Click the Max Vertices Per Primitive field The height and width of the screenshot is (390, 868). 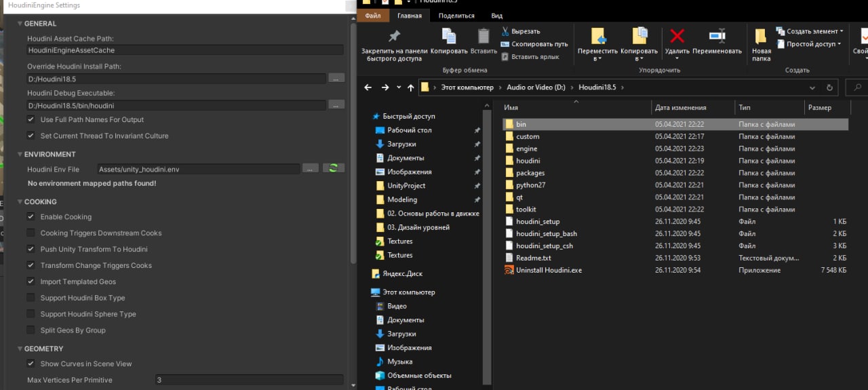coord(250,380)
